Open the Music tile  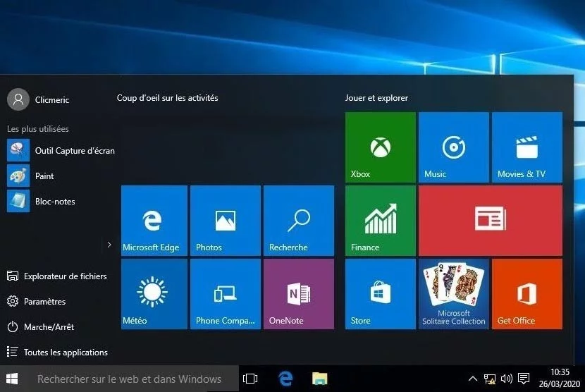tap(454, 147)
